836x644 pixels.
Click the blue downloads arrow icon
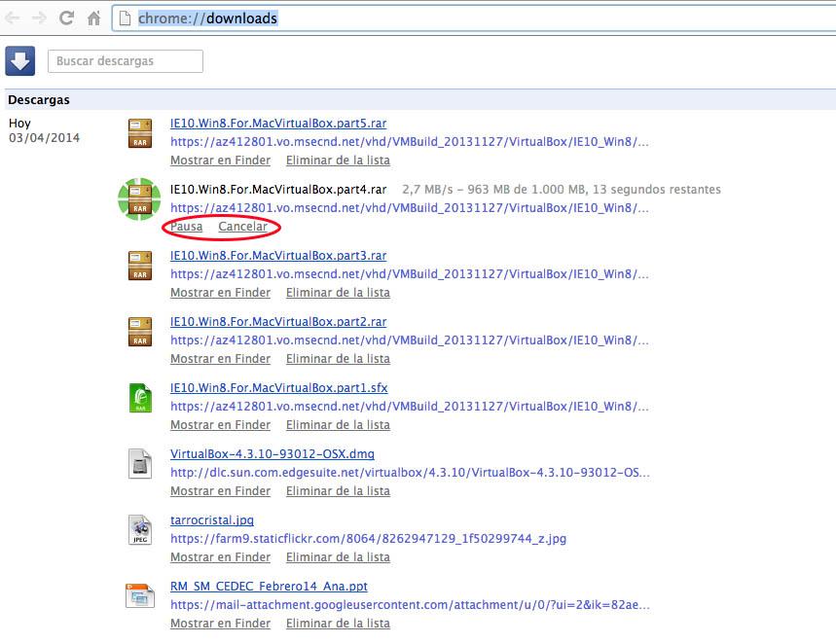19,60
